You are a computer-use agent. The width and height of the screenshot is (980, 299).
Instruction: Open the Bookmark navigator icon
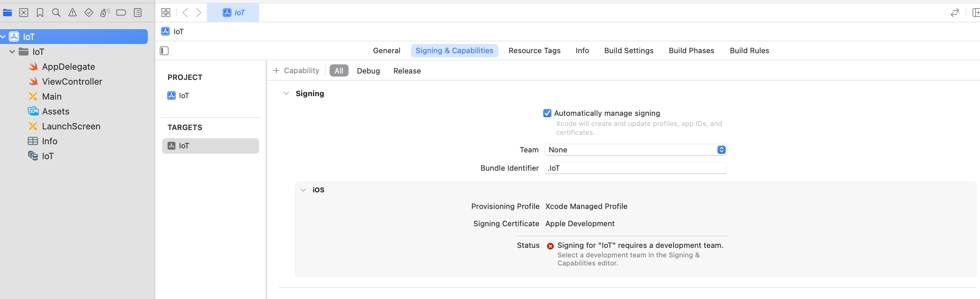40,13
